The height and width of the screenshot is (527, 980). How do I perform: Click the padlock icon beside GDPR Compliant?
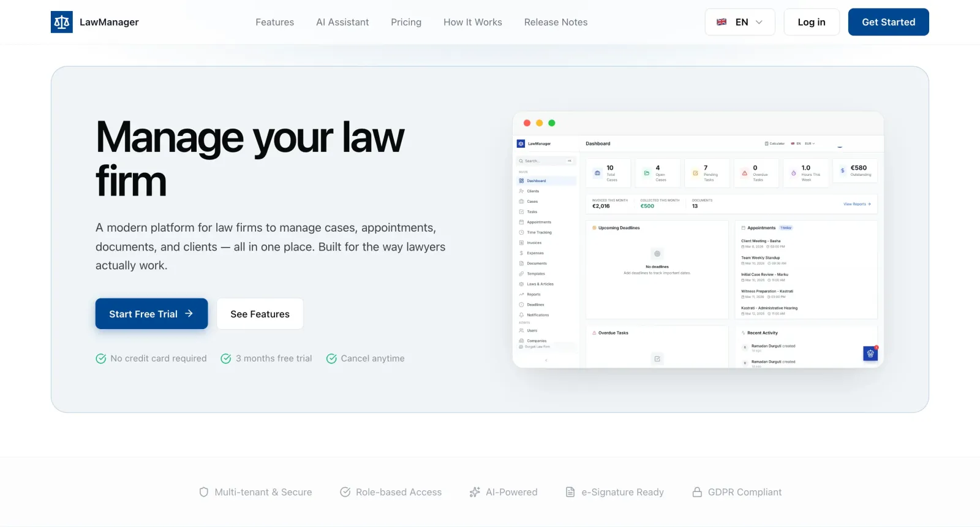click(x=697, y=492)
